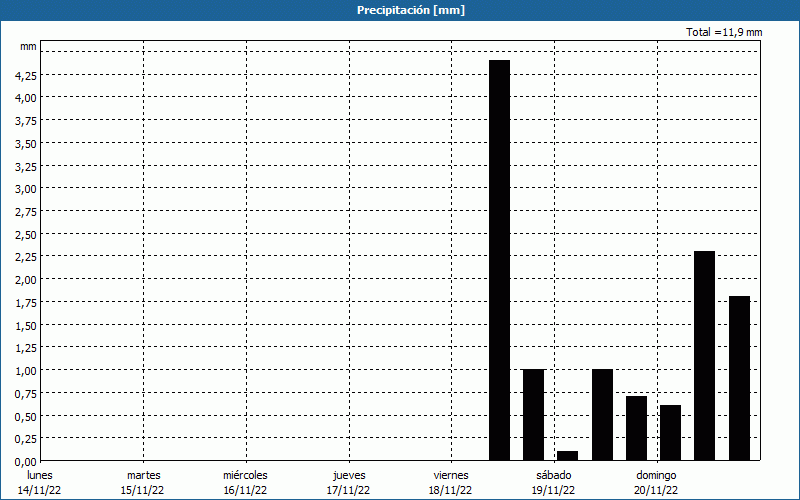Select the "15/11/22" date label
Image resolution: width=800 pixels, height=500 pixels.
[143, 490]
